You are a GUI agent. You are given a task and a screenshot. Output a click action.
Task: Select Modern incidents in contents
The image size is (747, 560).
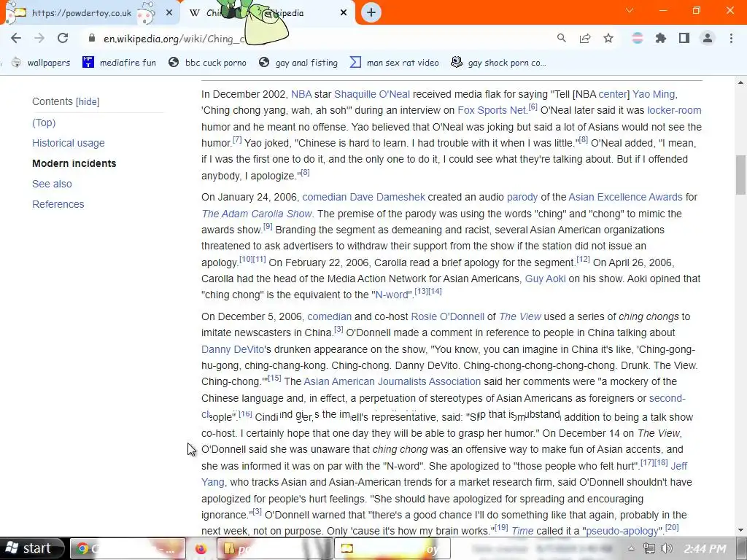click(x=74, y=163)
